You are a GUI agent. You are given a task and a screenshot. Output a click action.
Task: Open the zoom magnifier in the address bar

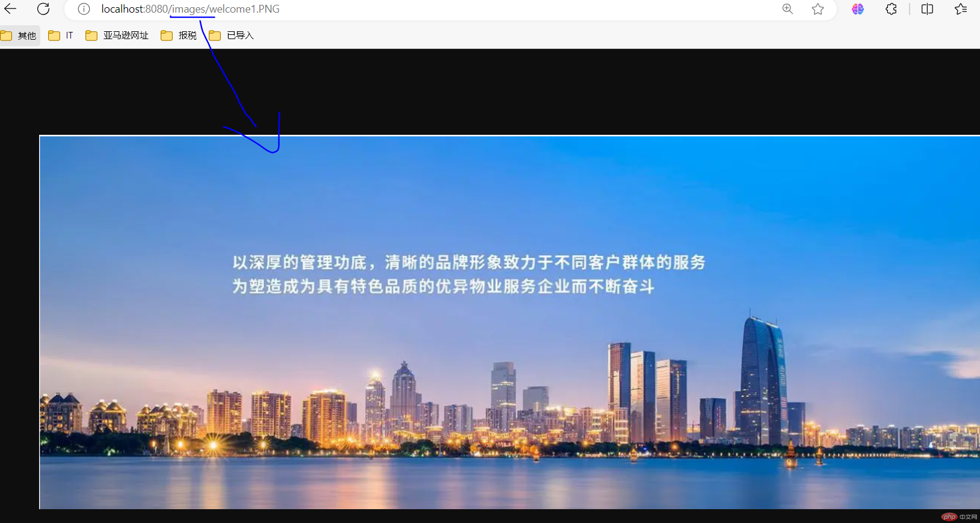pyautogui.click(x=787, y=9)
